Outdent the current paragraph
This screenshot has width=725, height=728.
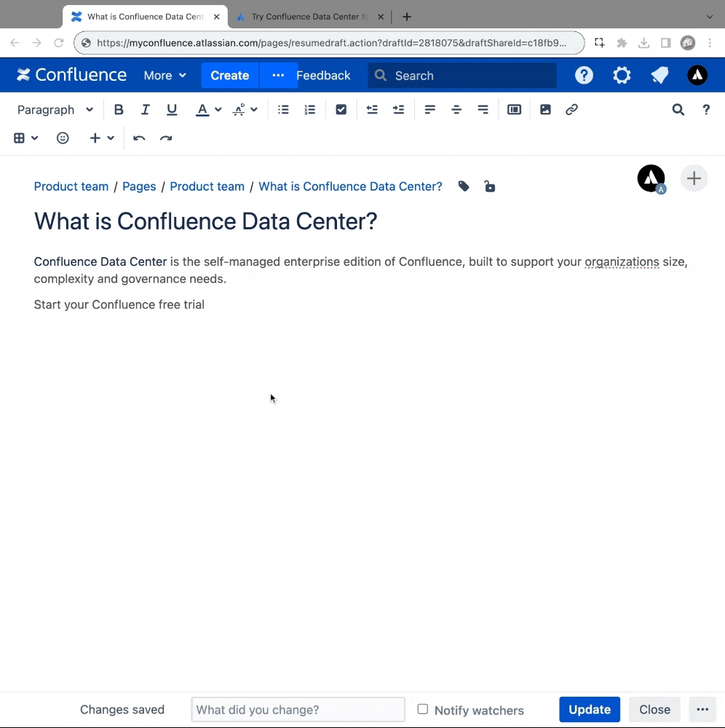click(x=372, y=110)
